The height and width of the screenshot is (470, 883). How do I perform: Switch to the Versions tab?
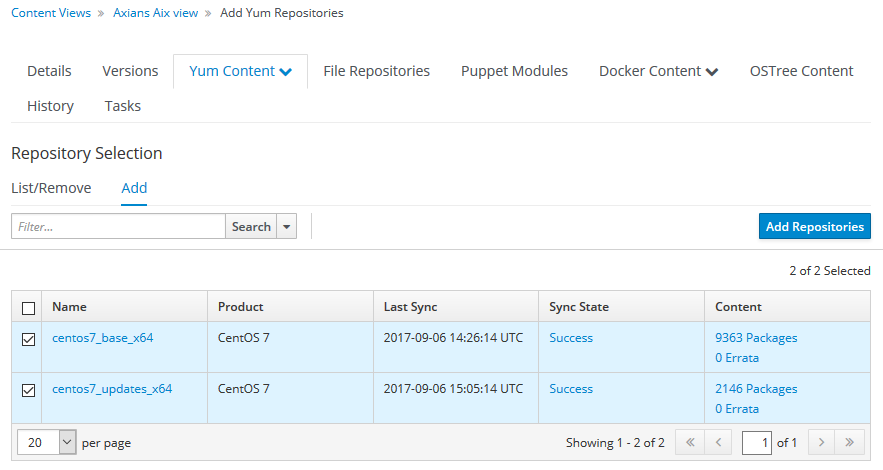click(130, 71)
